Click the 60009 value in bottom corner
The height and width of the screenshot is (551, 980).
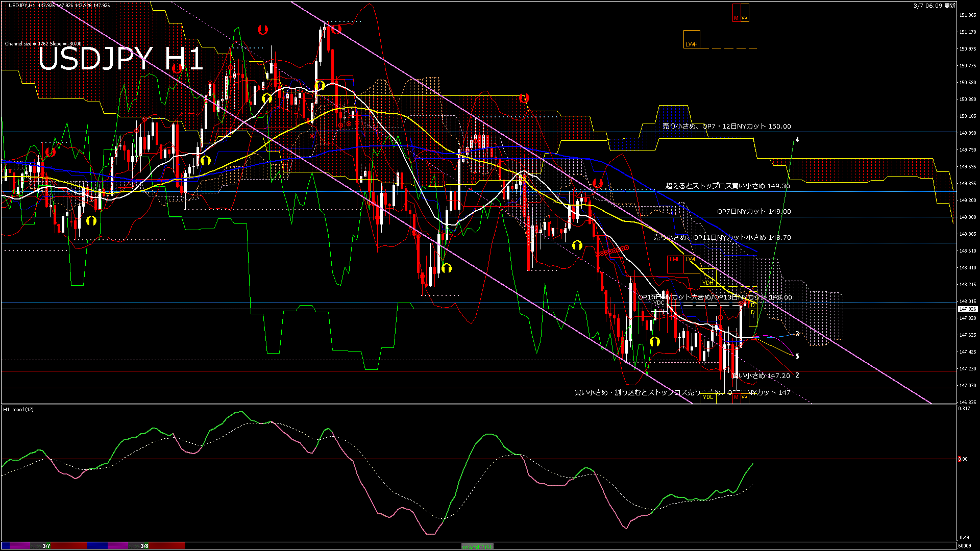(965, 546)
